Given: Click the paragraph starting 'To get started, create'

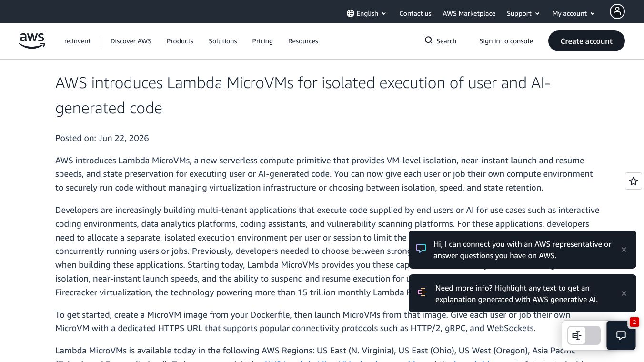Looking at the screenshot, I should (x=312, y=322).
